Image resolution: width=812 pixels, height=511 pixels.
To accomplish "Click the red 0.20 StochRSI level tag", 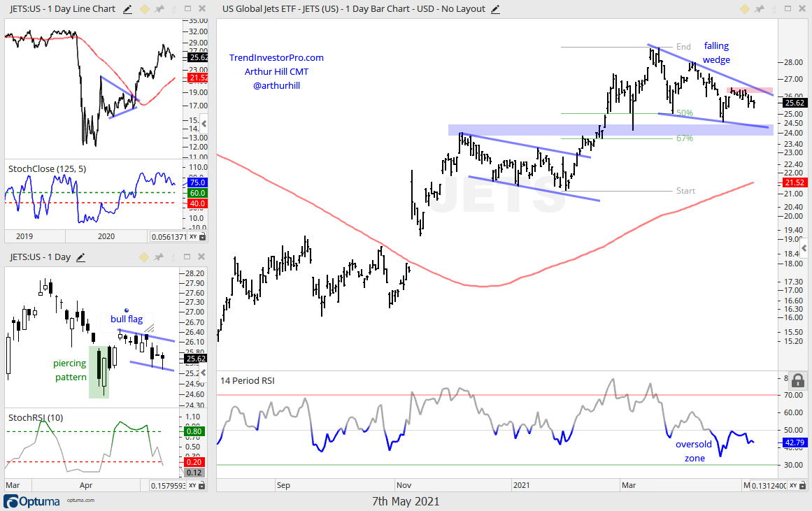I will [x=194, y=462].
